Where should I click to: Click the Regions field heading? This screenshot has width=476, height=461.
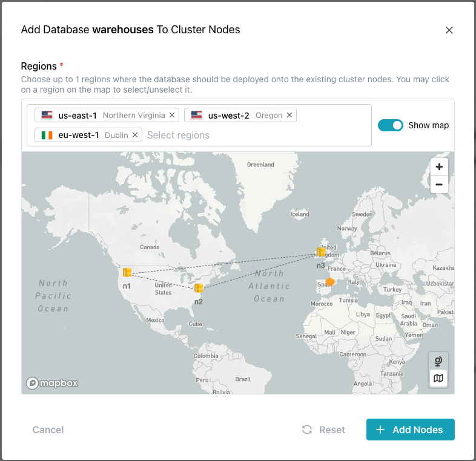point(39,66)
